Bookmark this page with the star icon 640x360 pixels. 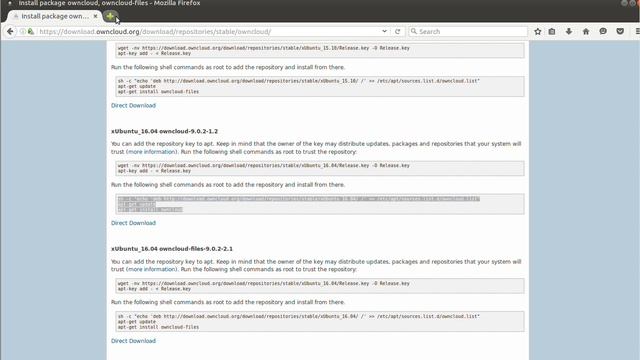coord(538,31)
